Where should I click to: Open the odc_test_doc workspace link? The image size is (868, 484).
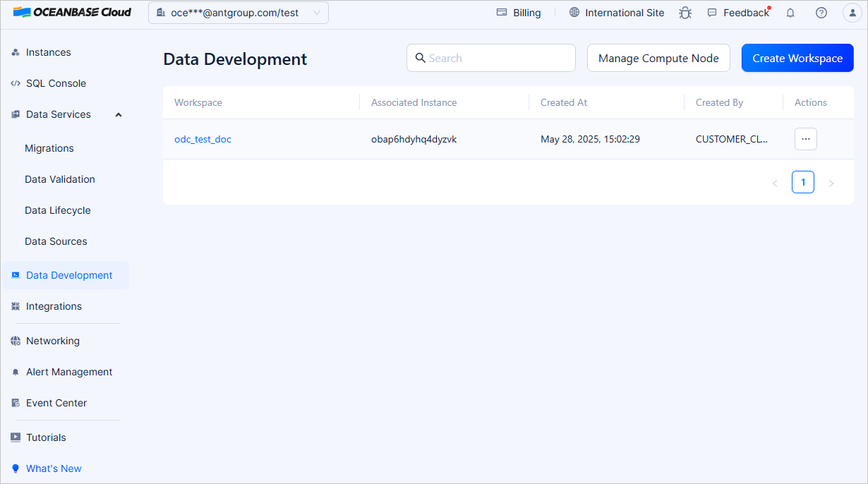[x=203, y=139]
